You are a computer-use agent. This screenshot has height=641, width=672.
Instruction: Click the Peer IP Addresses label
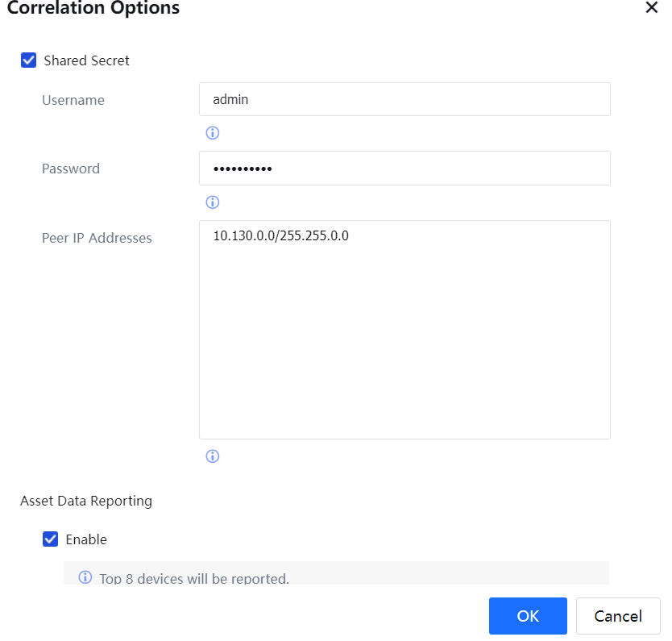(x=97, y=238)
